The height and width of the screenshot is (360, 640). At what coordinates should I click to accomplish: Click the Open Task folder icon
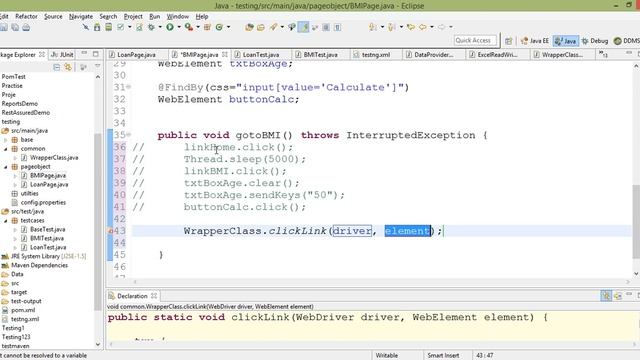tap(261, 27)
